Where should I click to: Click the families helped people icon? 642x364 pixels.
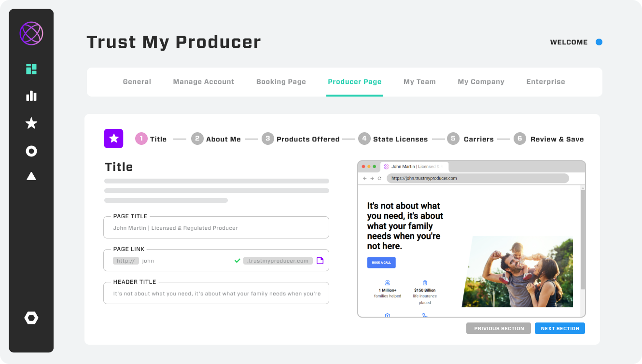387,283
